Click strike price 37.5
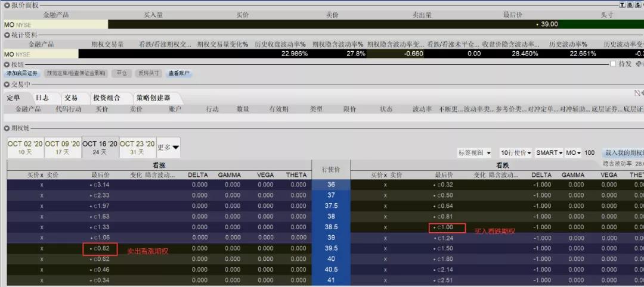The height and width of the screenshot is (287, 644). point(331,206)
